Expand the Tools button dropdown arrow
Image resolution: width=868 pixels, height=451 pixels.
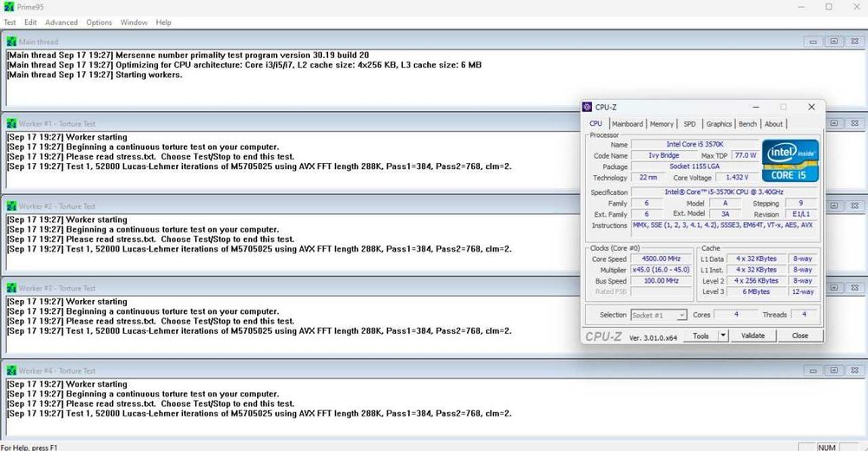723,336
